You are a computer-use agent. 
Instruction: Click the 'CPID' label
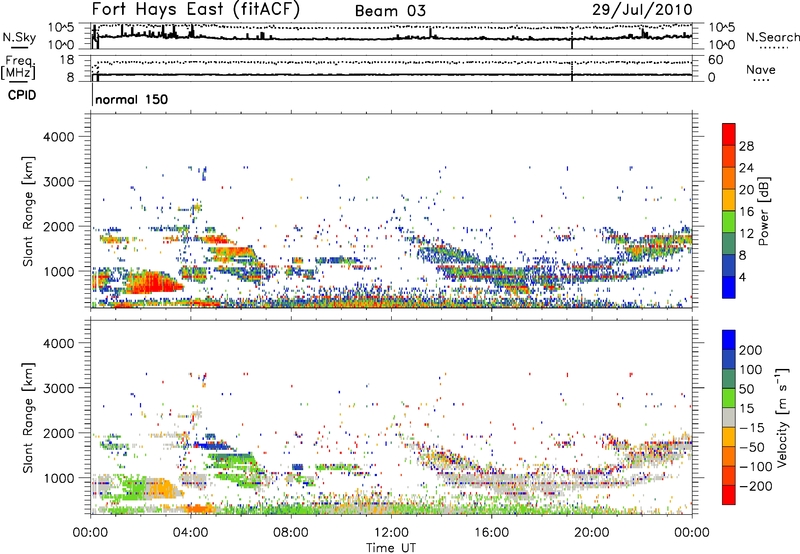[22, 95]
